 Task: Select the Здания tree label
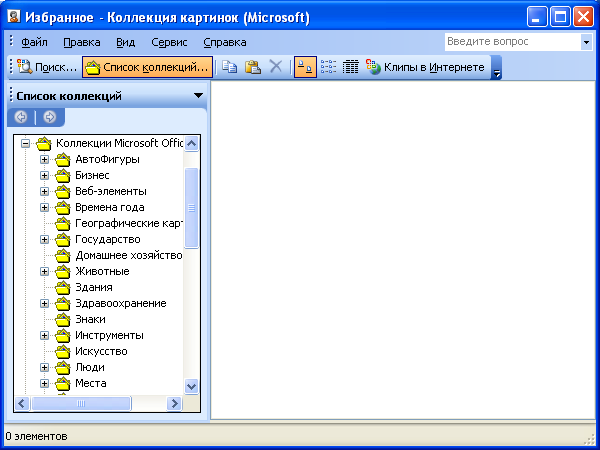[x=94, y=287]
